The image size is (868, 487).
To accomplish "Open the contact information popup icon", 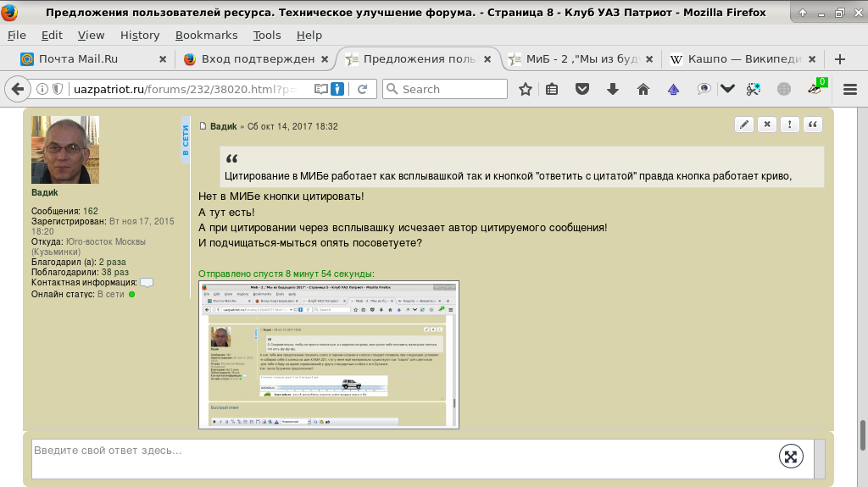I will pyautogui.click(x=147, y=283).
